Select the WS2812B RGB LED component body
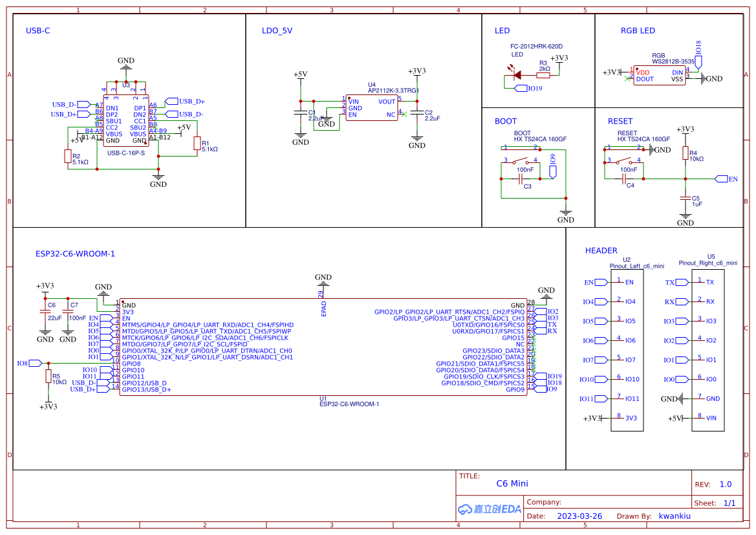Image resolution: width=756 pixels, height=535 pixels. [659, 76]
